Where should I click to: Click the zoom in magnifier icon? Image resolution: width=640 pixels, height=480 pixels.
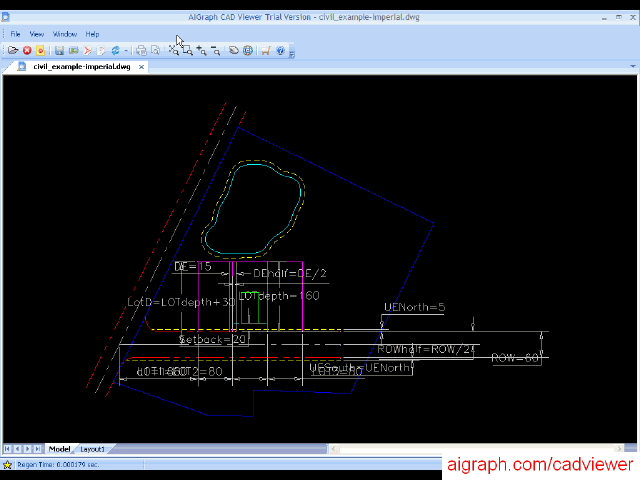point(202,51)
